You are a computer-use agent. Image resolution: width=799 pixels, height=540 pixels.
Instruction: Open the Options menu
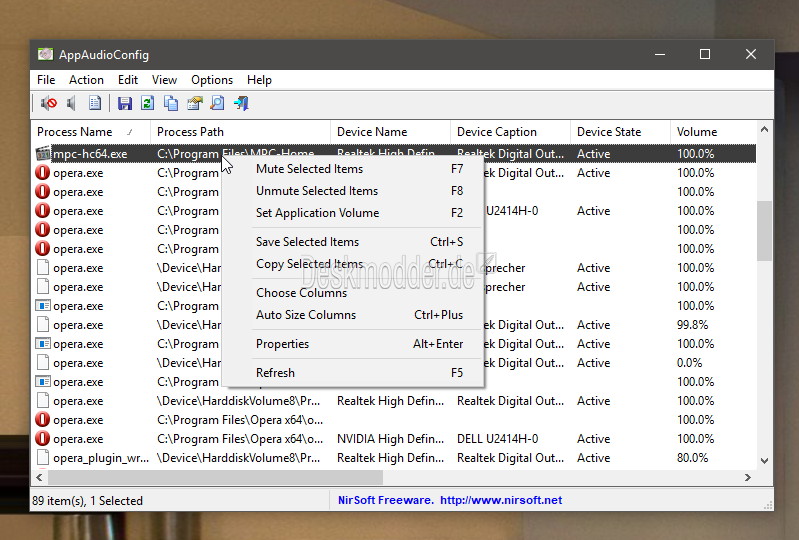click(x=212, y=80)
